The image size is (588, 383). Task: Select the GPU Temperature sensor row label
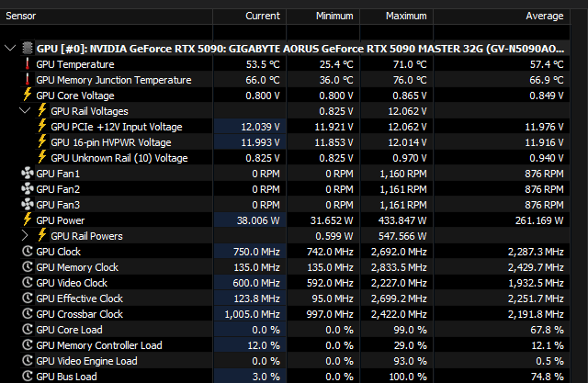[75, 64]
